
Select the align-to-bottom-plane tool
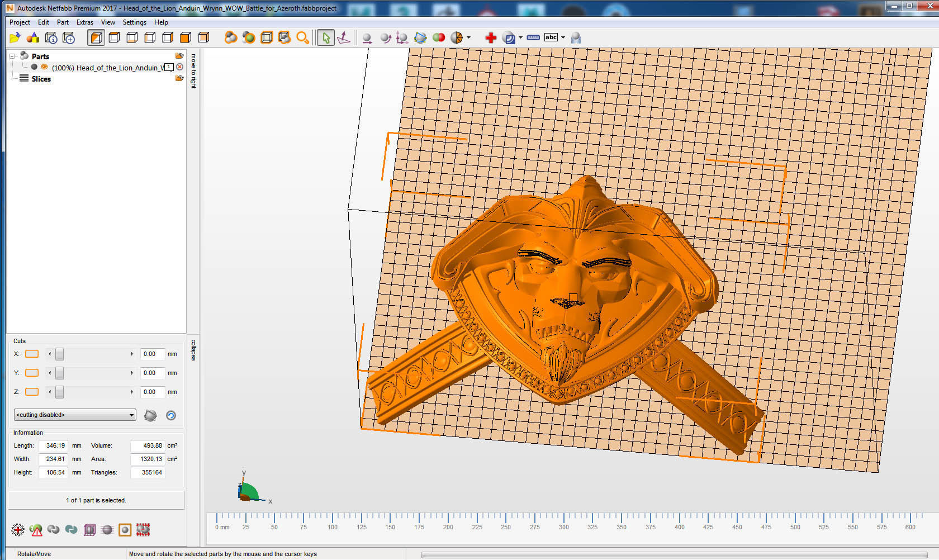click(x=344, y=37)
